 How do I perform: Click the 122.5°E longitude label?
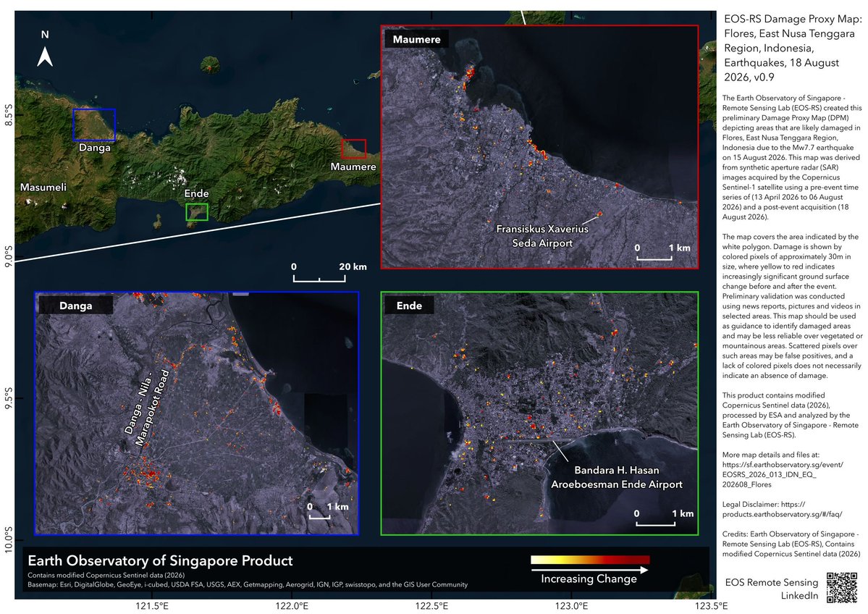[x=431, y=606]
